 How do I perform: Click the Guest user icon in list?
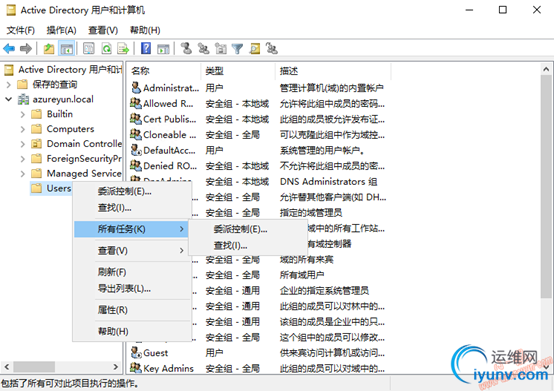(x=136, y=353)
